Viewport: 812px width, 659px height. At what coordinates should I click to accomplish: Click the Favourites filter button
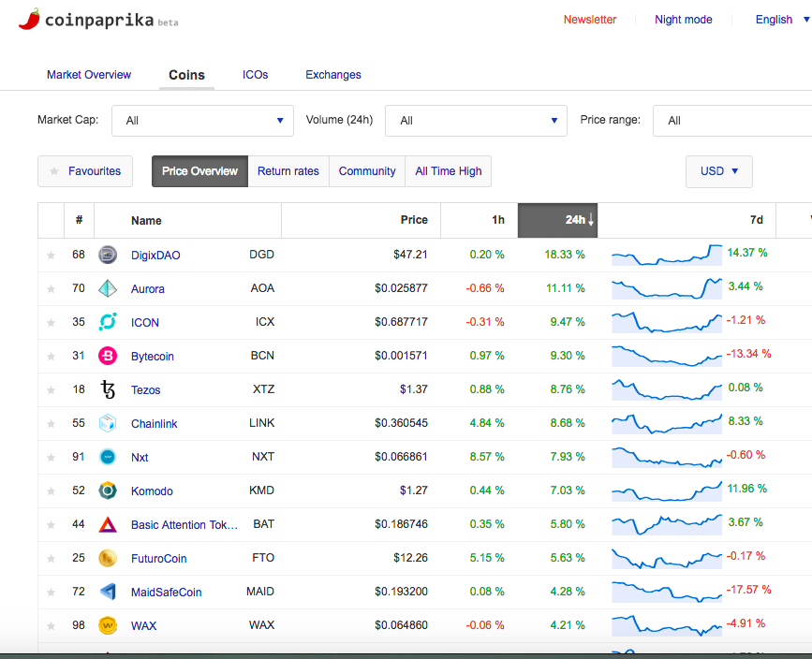85,171
